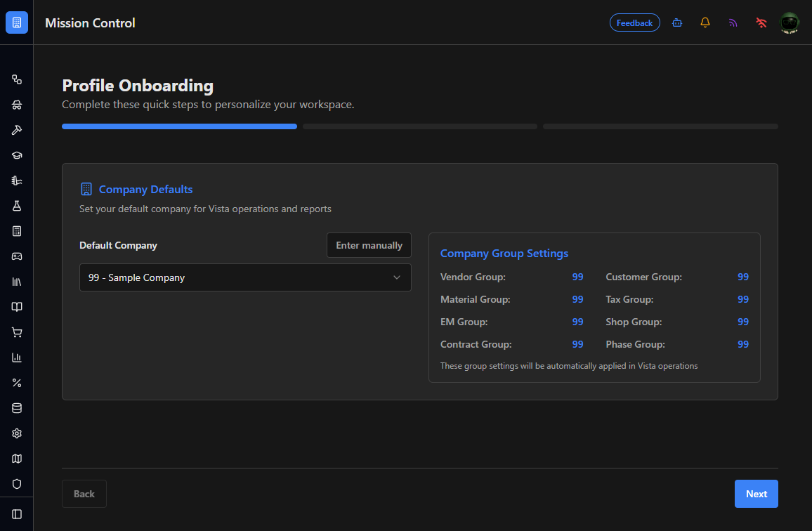Open the database sidebar icon
This screenshot has width=812, height=531.
(17, 408)
